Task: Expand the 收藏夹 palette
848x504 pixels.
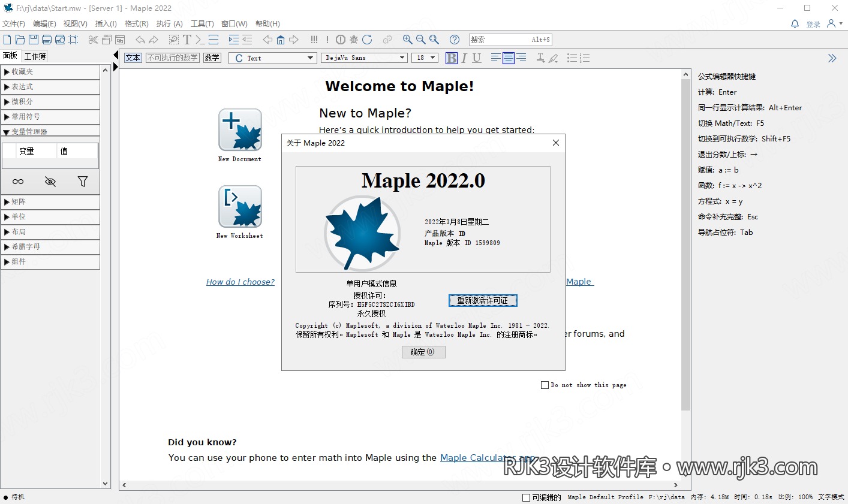Action: tap(50, 72)
